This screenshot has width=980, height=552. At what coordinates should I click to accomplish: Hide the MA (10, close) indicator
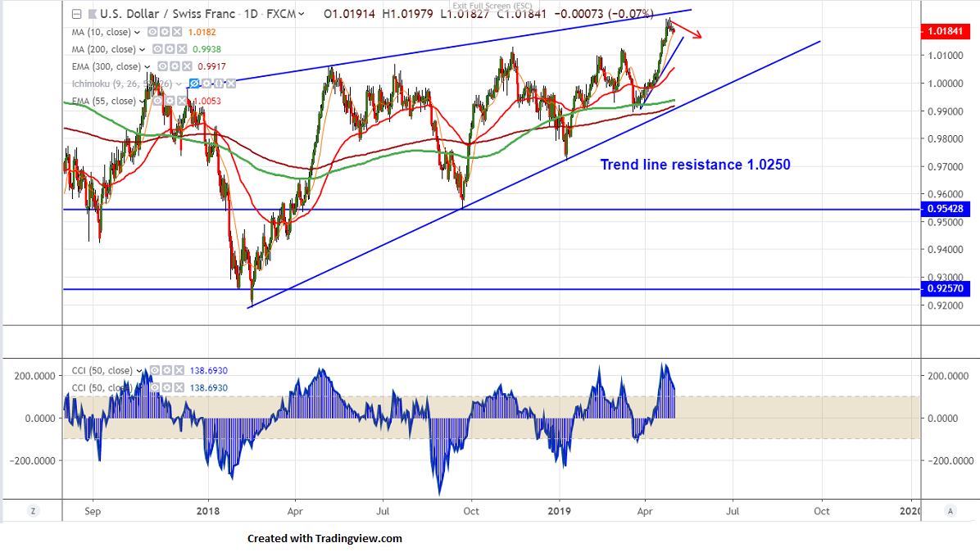tap(152, 31)
